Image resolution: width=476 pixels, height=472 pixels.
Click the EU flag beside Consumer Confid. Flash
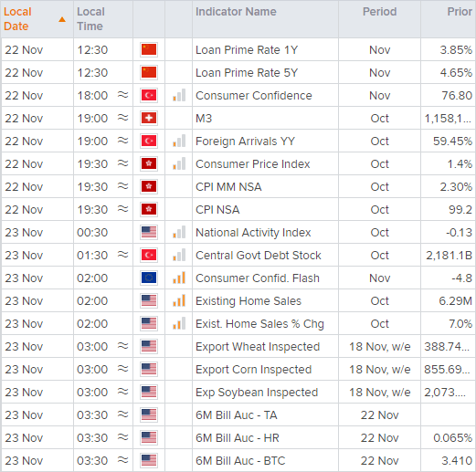pyautogui.click(x=149, y=278)
